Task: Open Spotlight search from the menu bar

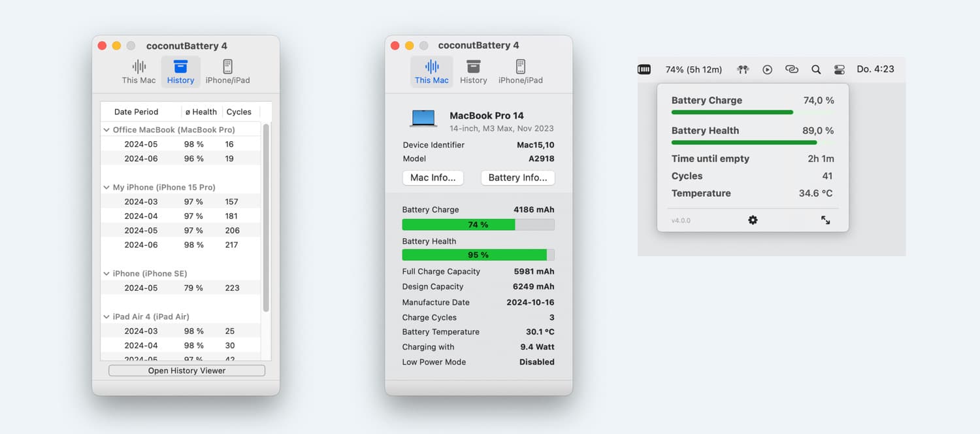Action: tap(816, 69)
